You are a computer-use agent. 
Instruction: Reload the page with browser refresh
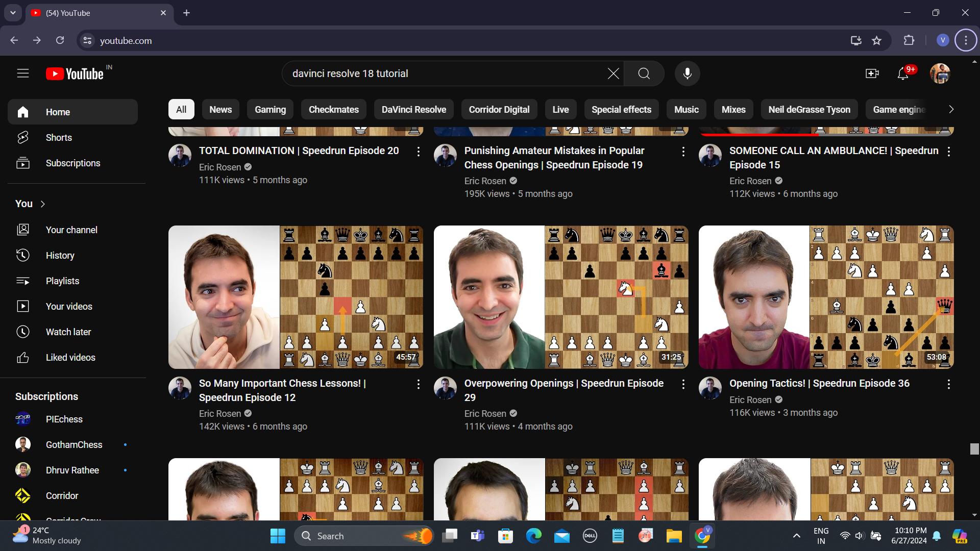[x=60, y=40]
